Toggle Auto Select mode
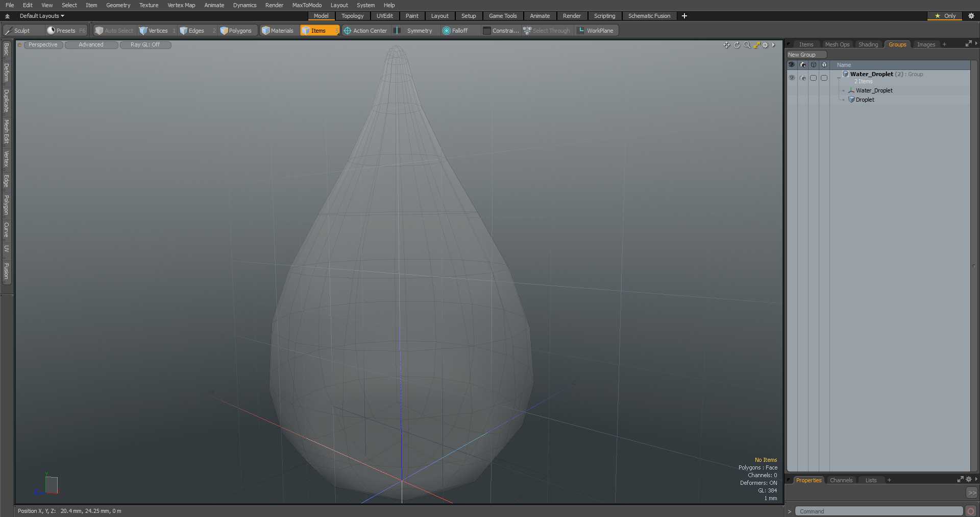The image size is (980, 517). tap(114, 31)
